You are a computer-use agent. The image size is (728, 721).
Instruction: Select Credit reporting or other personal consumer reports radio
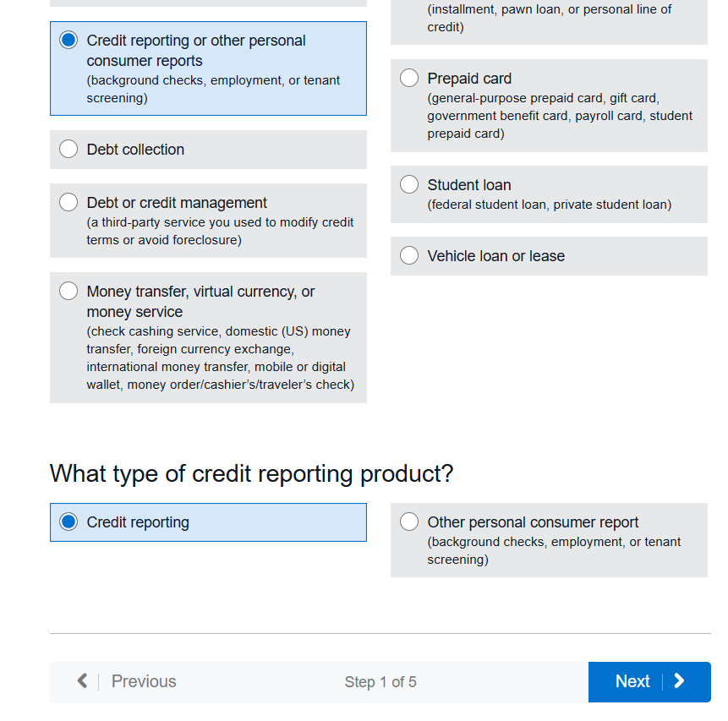coord(68,40)
